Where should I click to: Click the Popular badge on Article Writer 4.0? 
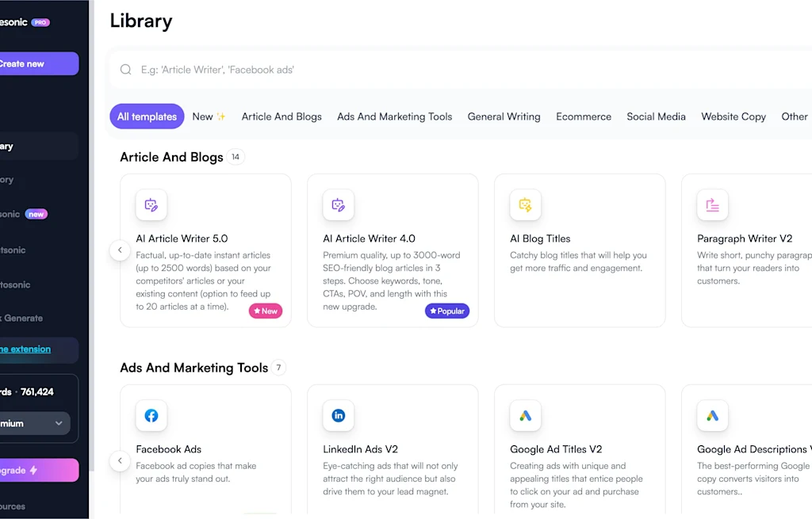[x=447, y=311]
